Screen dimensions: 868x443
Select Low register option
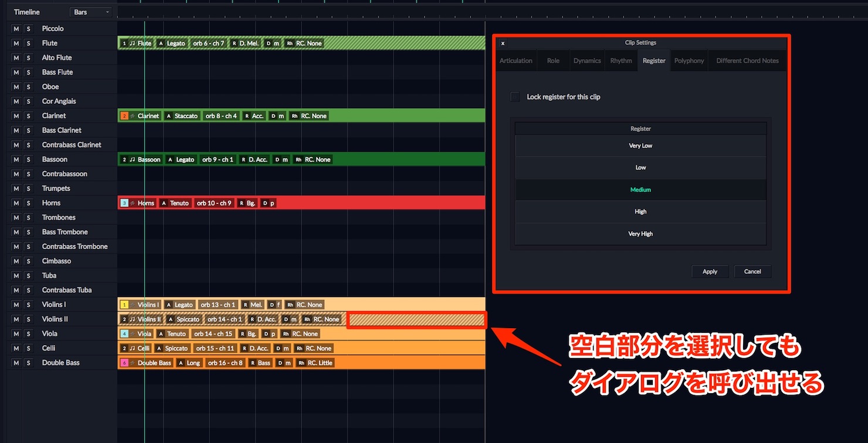point(640,168)
